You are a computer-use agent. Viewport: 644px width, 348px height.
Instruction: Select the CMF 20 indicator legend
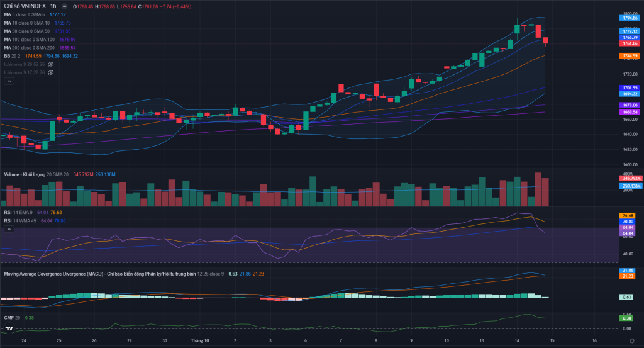12,318
